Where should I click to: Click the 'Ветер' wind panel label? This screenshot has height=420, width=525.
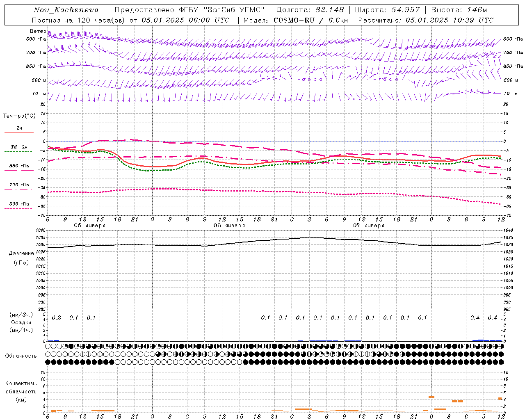(x=38, y=31)
